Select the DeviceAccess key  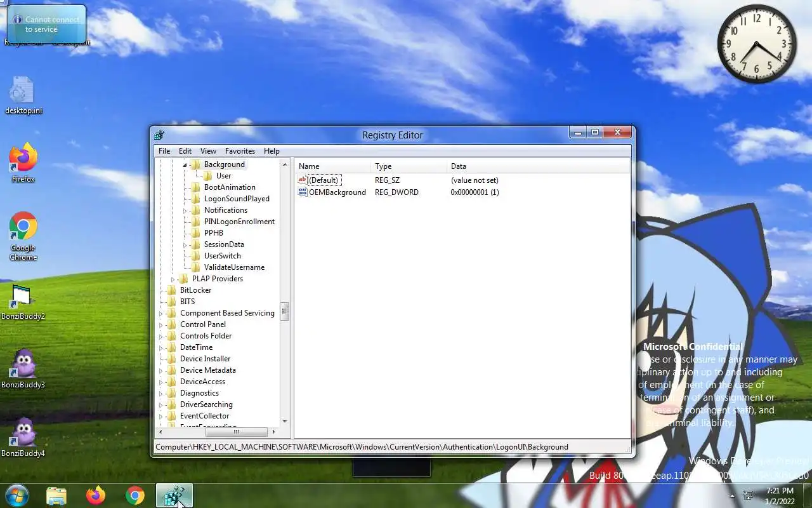(202, 382)
